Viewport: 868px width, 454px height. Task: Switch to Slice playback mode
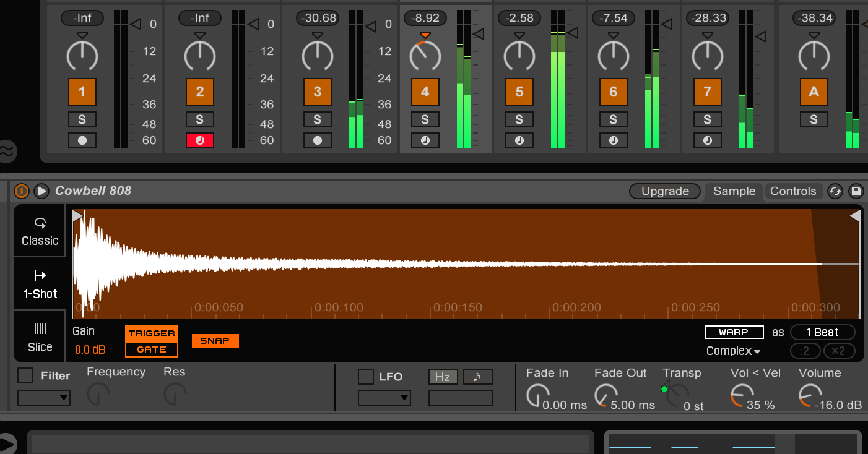(x=39, y=337)
